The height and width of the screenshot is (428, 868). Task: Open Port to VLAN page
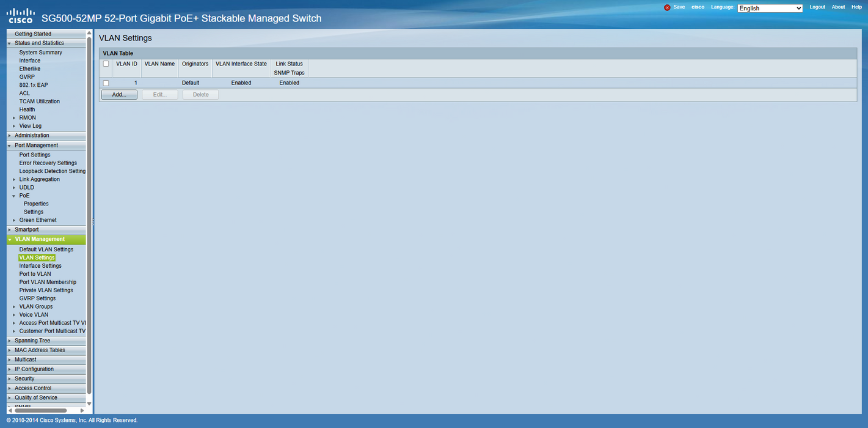click(x=35, y=274)
